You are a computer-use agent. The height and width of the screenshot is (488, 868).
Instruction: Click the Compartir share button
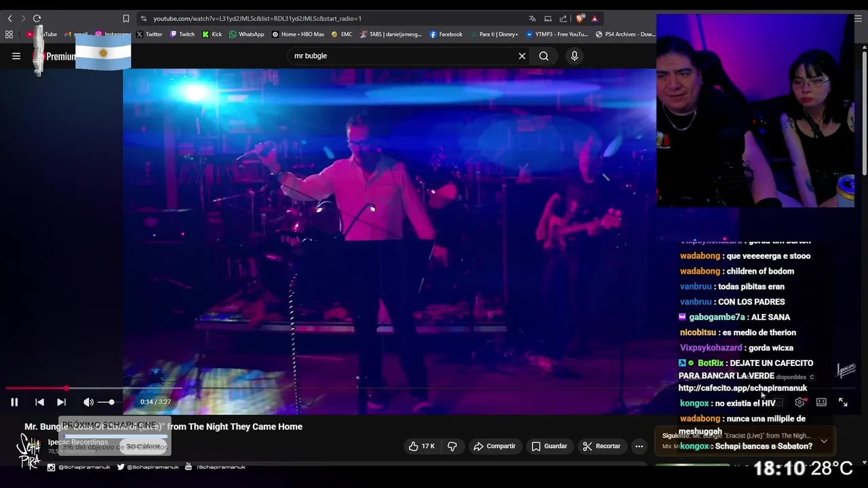[x=494, y=446]
